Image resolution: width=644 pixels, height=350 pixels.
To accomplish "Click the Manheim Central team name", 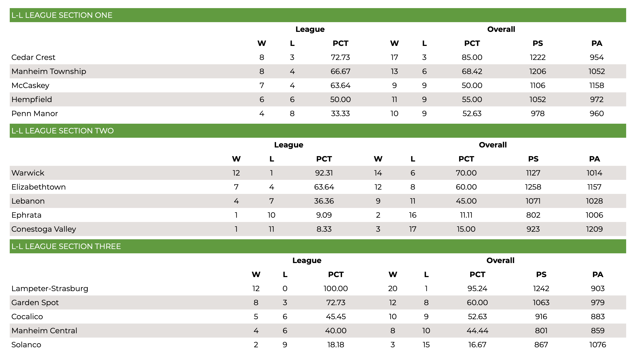I will (x=44, y=331).
